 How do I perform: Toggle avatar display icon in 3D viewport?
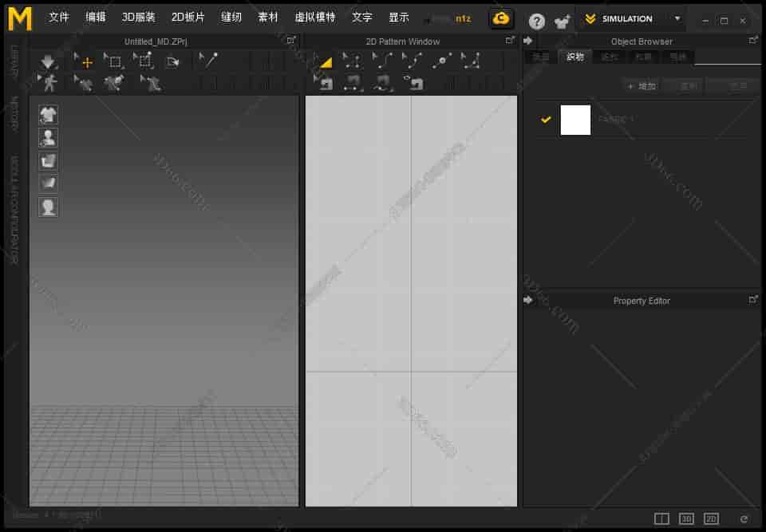pos(48,137)
